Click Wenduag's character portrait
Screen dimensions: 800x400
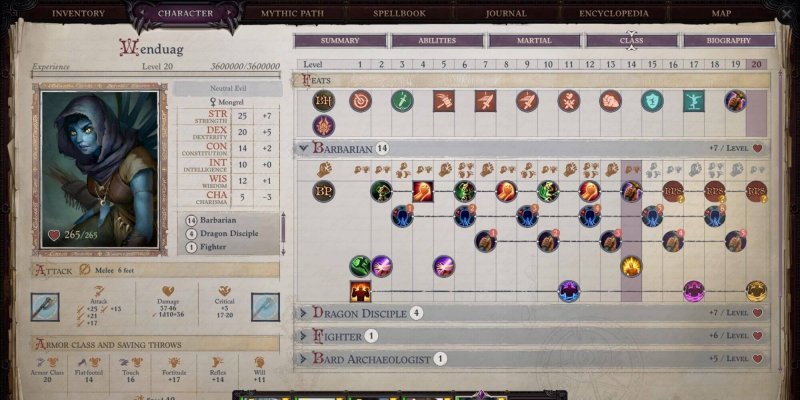(99, 169)
